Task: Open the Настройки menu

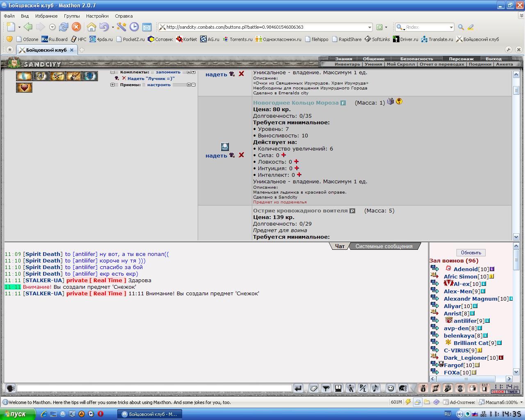Action: pyautogui.click(x=97, y=16)
